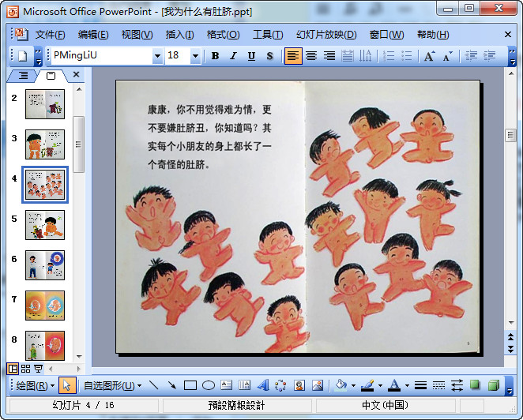
Task: Select the Select Objects arrow tool
Action: pyautogui.click(x=67, y=386)
